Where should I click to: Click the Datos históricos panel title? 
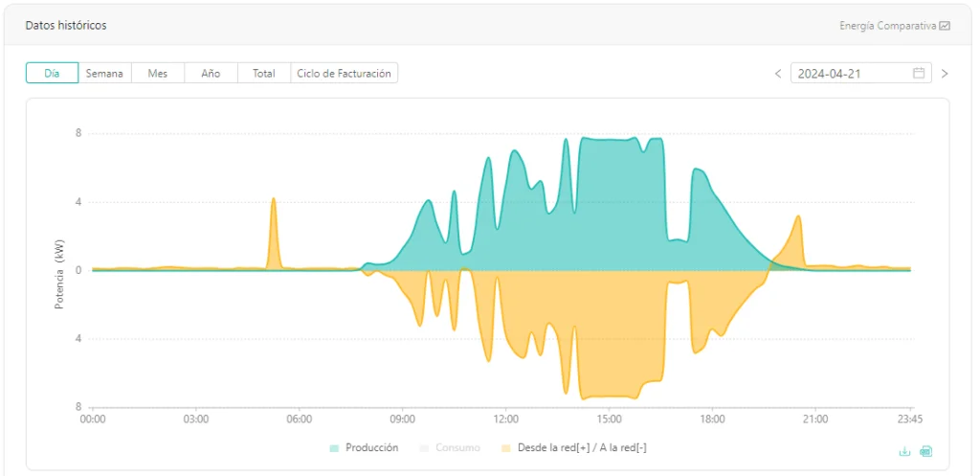[66, 26]
